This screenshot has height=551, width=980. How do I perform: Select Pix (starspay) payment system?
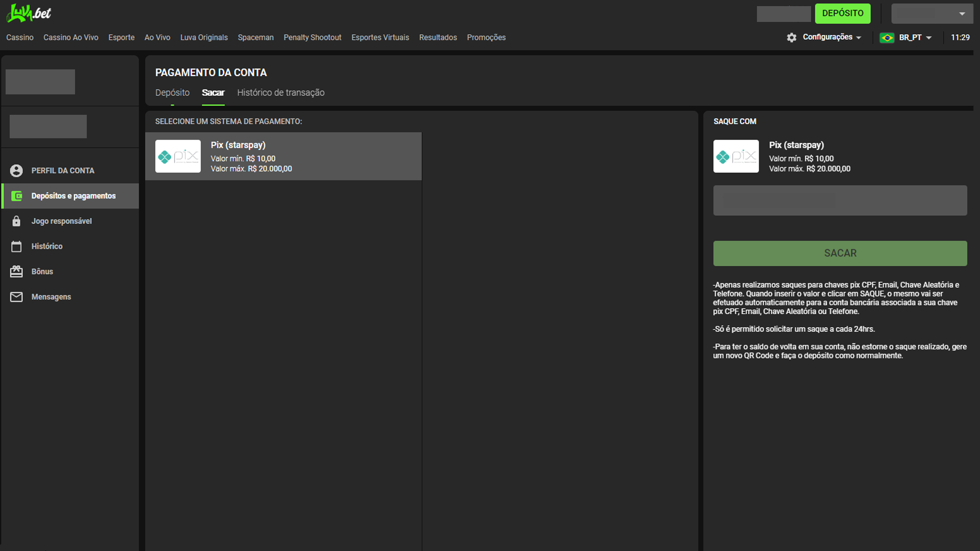click(x=283, y=156)
